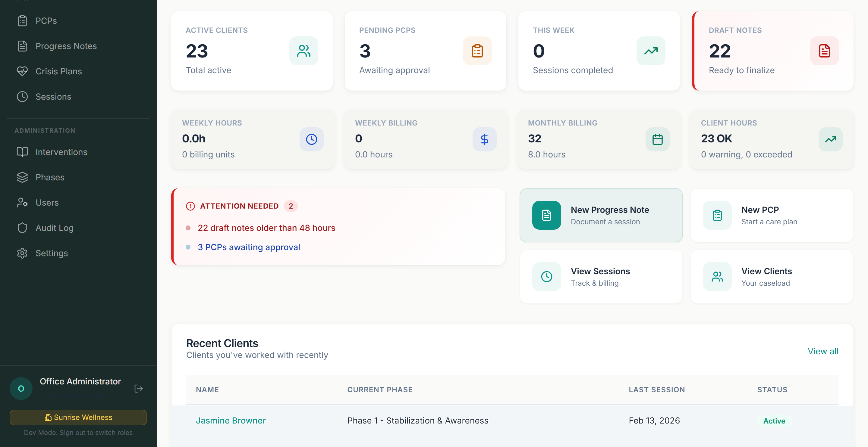This screenshot has width=868, height=447.
Task: Select Crisis Plans in the sidebar
Action: point(59,71)
